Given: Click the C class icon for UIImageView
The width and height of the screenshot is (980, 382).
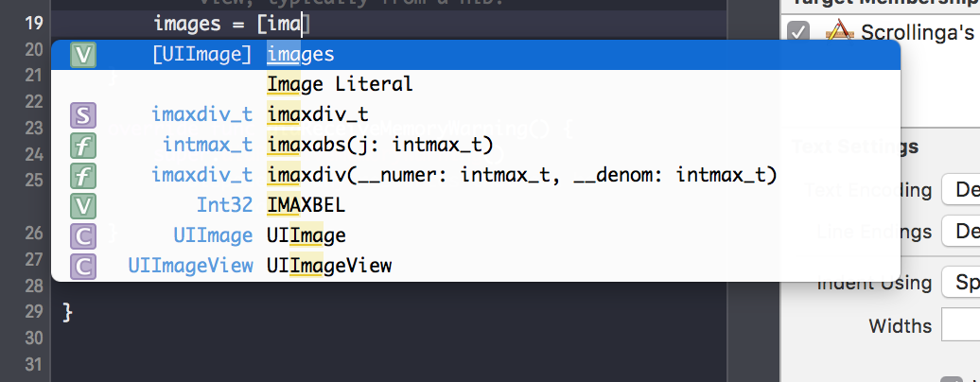Looking at the screenshot, I should pyautogui.click(x=83, y=267).
